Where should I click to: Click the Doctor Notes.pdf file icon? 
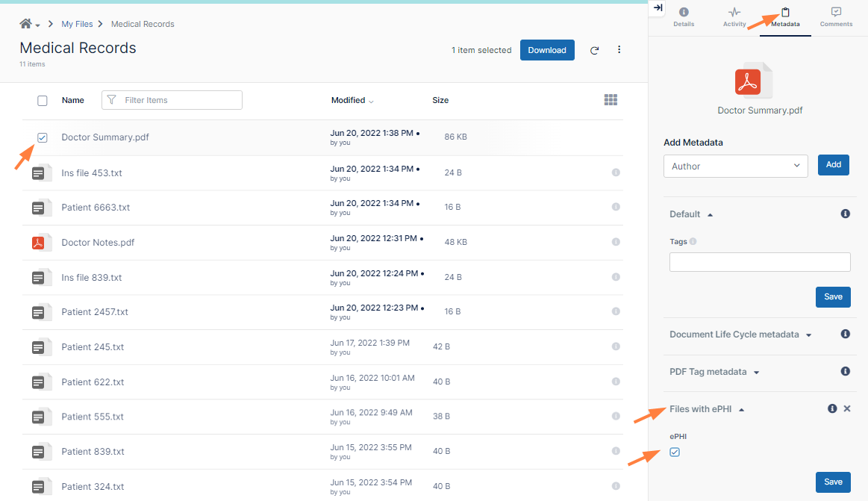coord(39,243)
